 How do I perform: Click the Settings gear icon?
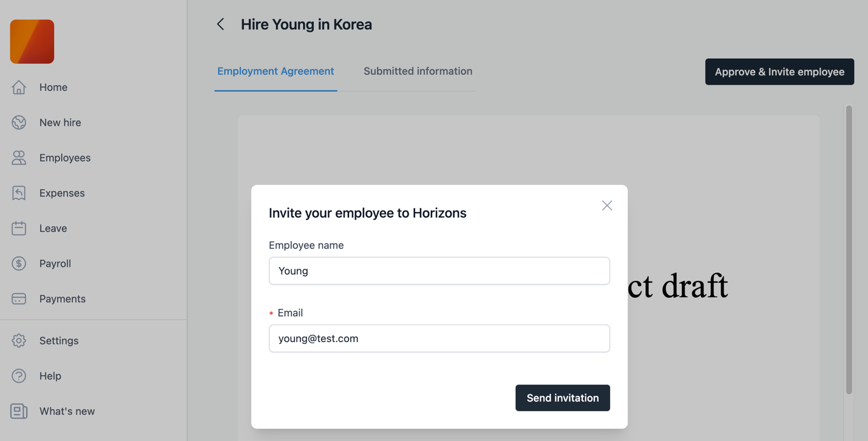[x=19, y=340]
